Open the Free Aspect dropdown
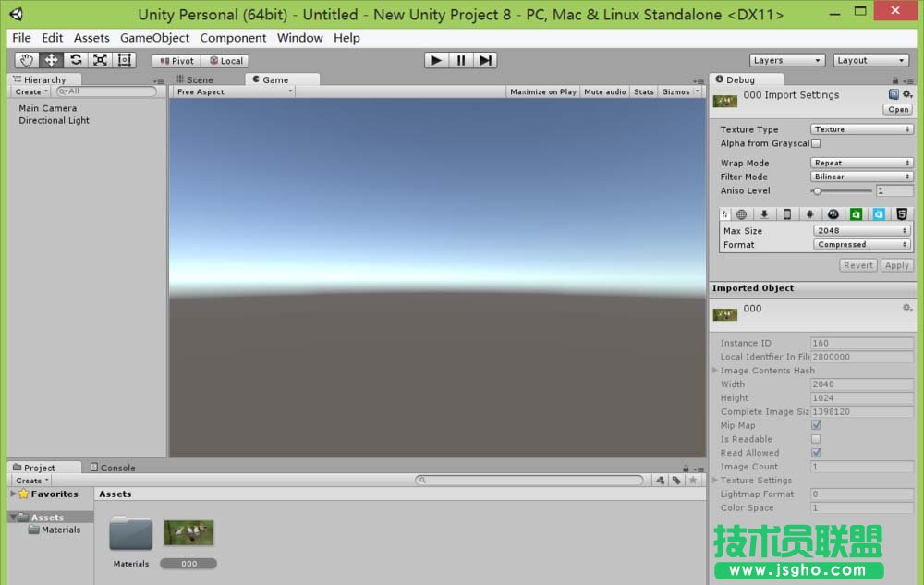This screenshot has width=924, height=585. [234, 91]
